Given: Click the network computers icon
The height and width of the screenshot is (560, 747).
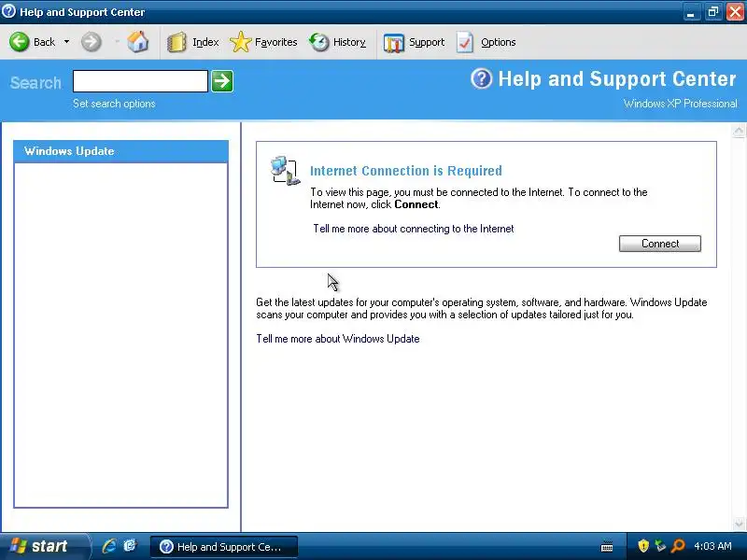Looking at the screenshot, I should pos(286,171).
